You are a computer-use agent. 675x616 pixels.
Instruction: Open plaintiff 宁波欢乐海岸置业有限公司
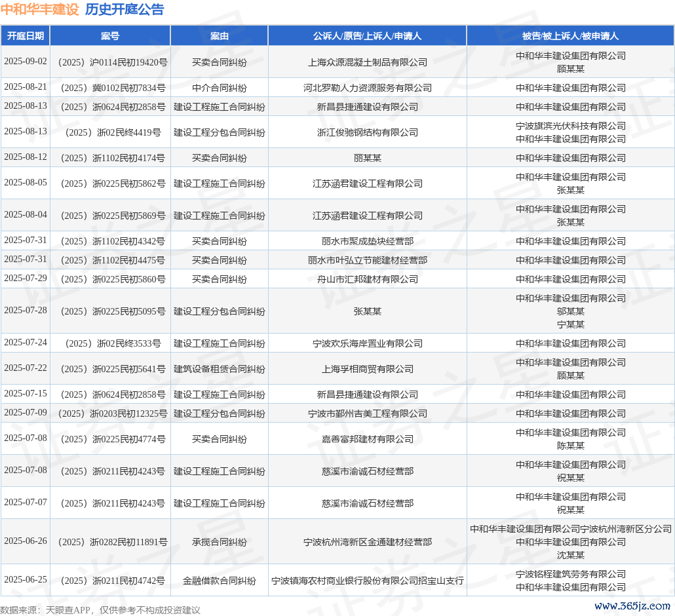pos(367,343)
